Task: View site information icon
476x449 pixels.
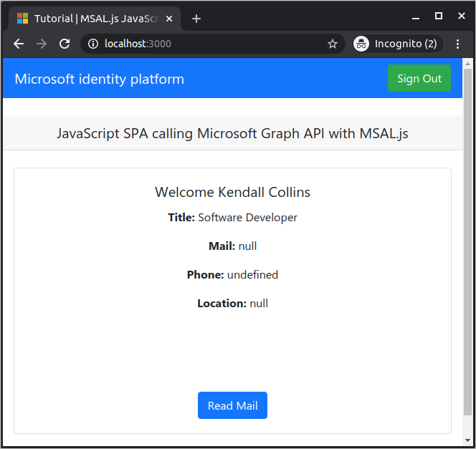Action: click(92, 44)
